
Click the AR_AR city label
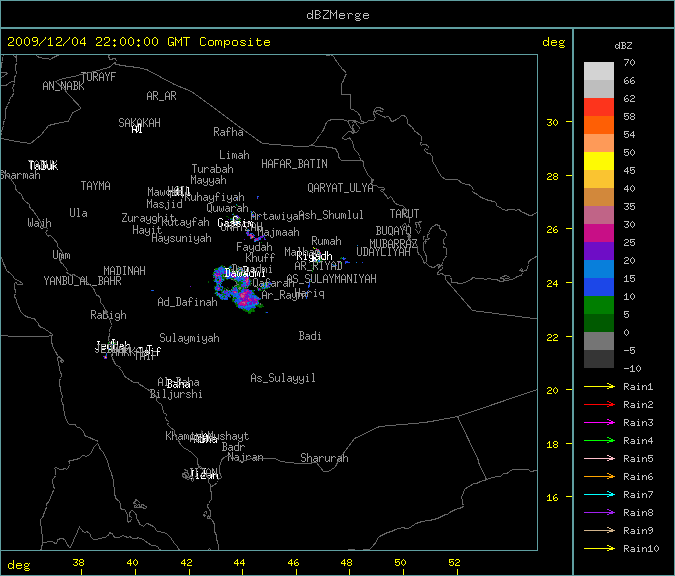coord(161,96)
